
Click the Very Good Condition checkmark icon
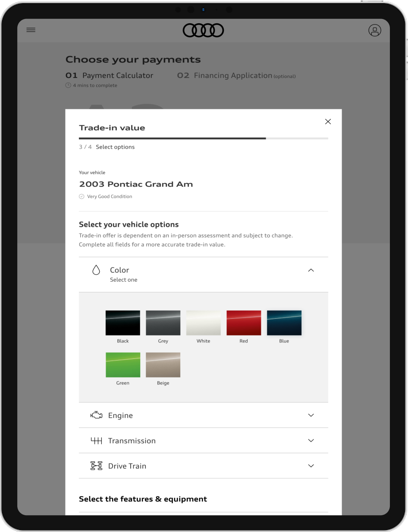pyautogui.click(x=82, y=196)
